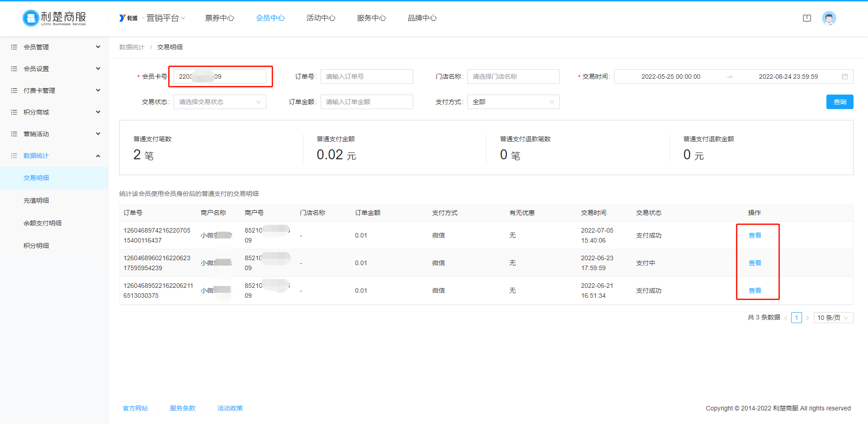Click the calendar icon in 交易时间 field
The image size is (868, 424).
[x=845, y=76]
